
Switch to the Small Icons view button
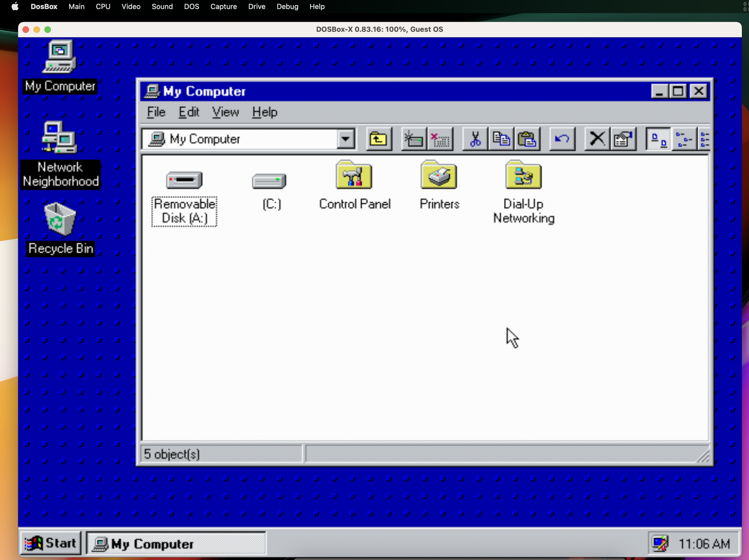pyautogui.click(x=684, y=139)
